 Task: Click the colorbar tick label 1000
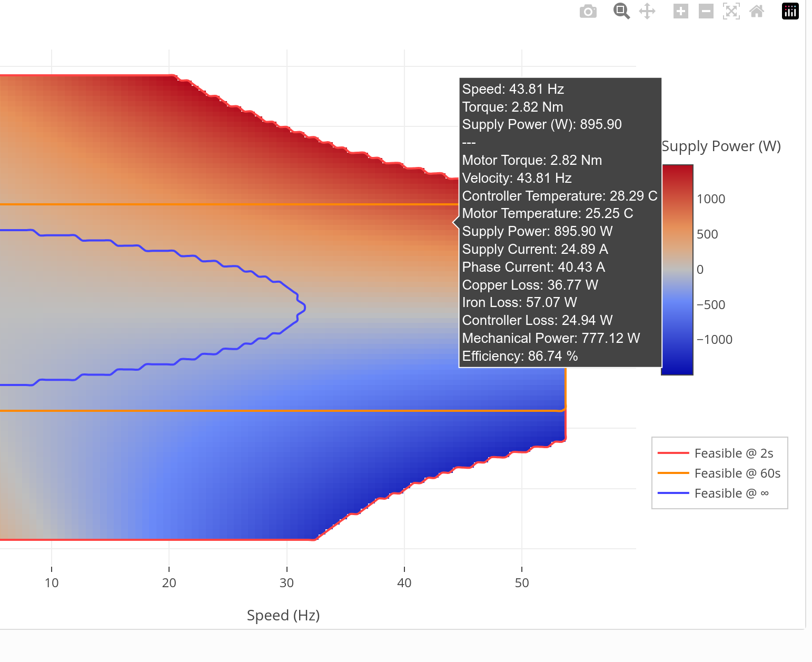coord(711,199)
